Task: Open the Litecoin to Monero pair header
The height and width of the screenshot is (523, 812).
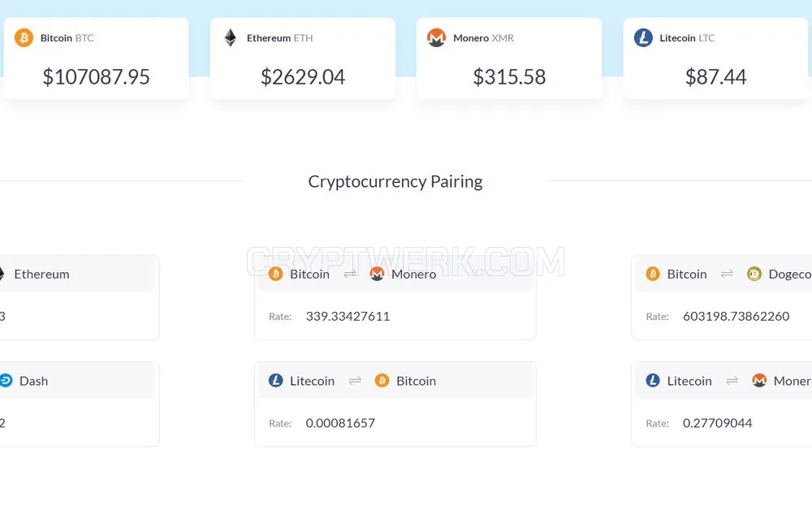Action: coord(723,381)
